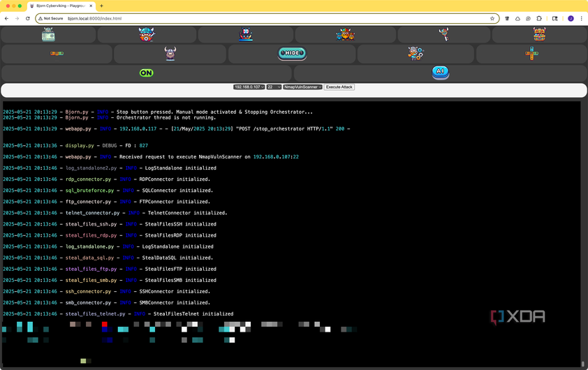Click the 'TelnetConnector initialized.' log line
This screenshot has height=370, width=588.
coord(115,213)
